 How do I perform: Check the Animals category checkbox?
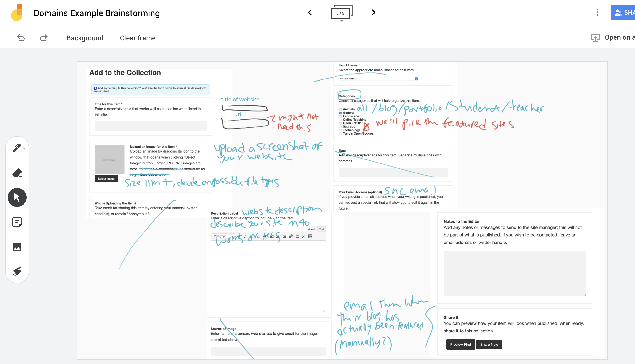click(x=340, y=109)
